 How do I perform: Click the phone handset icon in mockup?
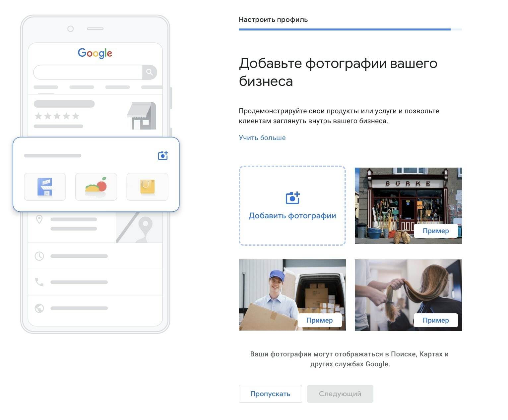click(x=39, y=282)
